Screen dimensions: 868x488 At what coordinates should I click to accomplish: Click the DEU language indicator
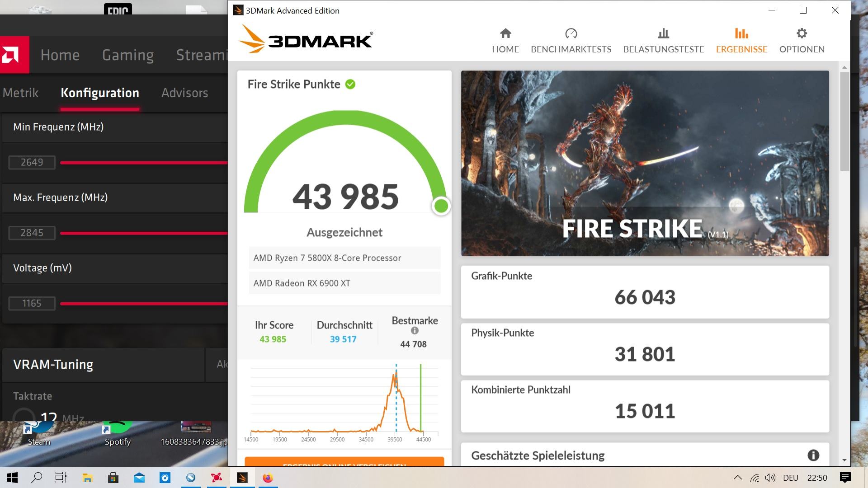coord(791,478)
